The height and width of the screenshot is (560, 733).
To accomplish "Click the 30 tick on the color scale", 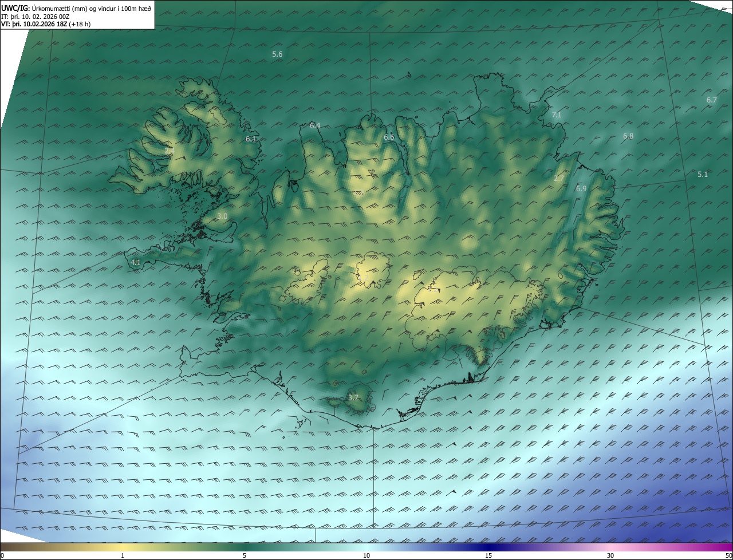I will click(x=610, y=555).
